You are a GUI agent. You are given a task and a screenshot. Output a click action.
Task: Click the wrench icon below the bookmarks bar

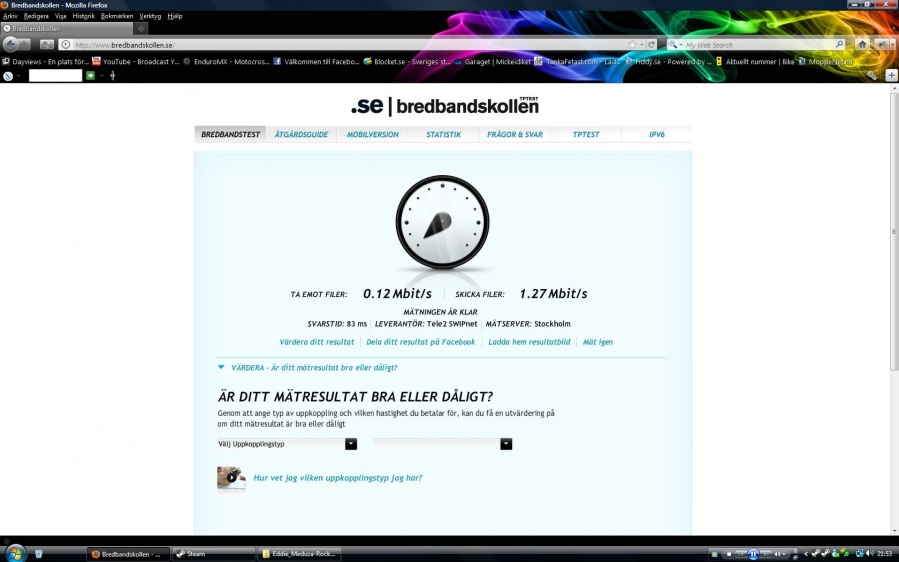[872, 75]
